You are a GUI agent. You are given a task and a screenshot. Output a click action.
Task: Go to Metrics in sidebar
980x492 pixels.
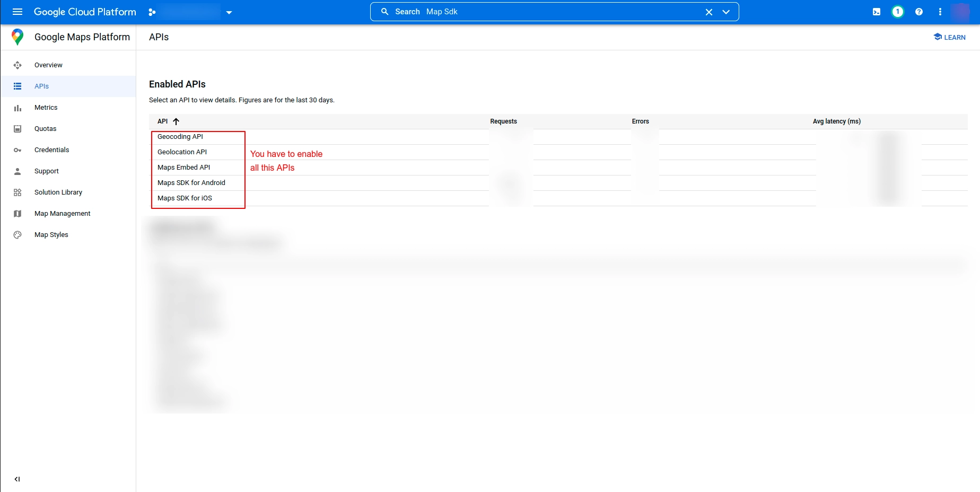tap(46, 108)
